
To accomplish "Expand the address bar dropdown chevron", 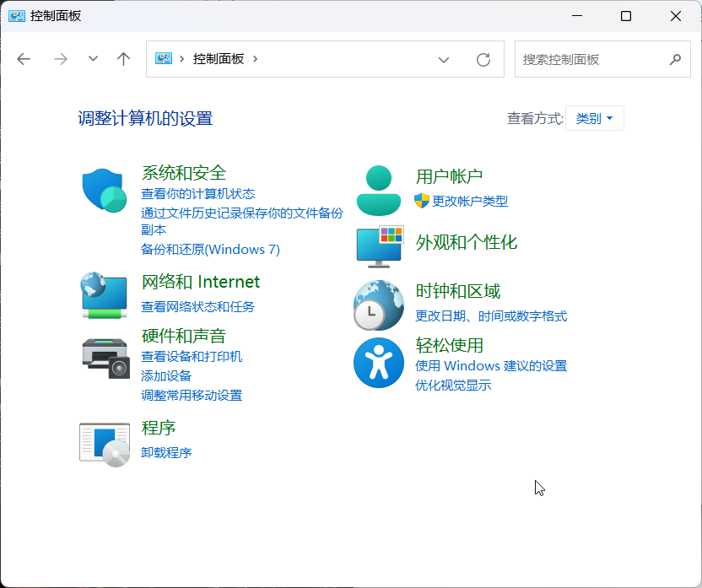I will 444,59.
